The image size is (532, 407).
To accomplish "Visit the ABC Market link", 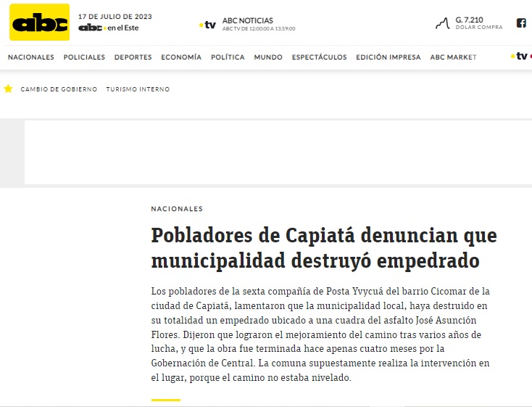I will [x=453, y=57].
